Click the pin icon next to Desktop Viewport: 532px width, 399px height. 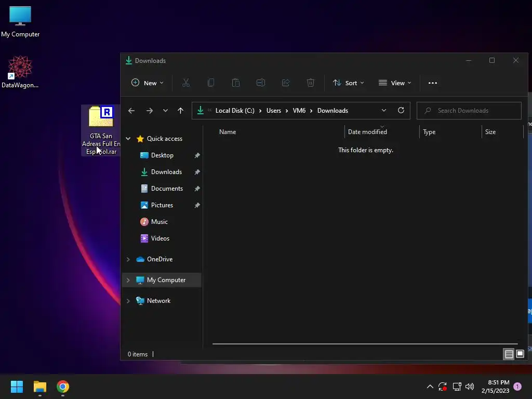[197, 155]
